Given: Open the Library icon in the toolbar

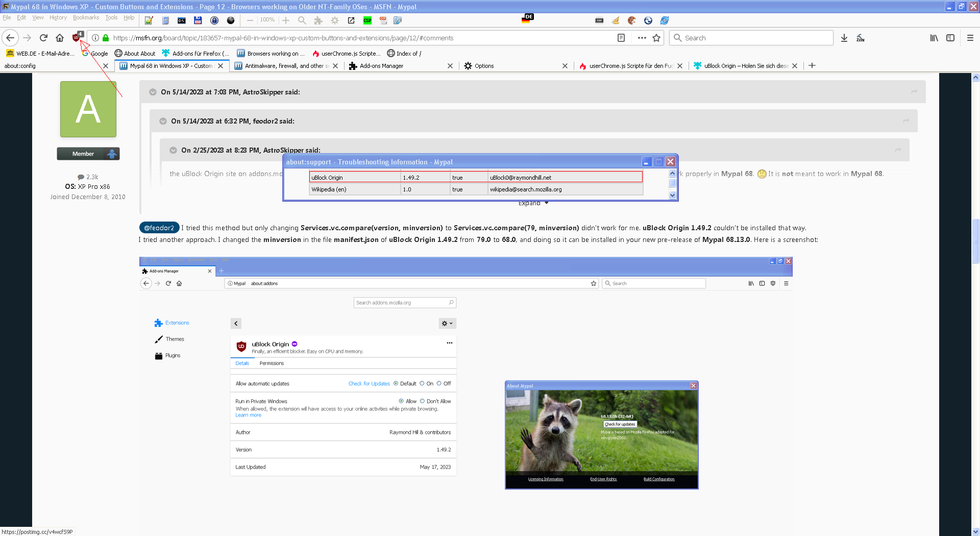Looking at the screenshot, I should (934, 38).
